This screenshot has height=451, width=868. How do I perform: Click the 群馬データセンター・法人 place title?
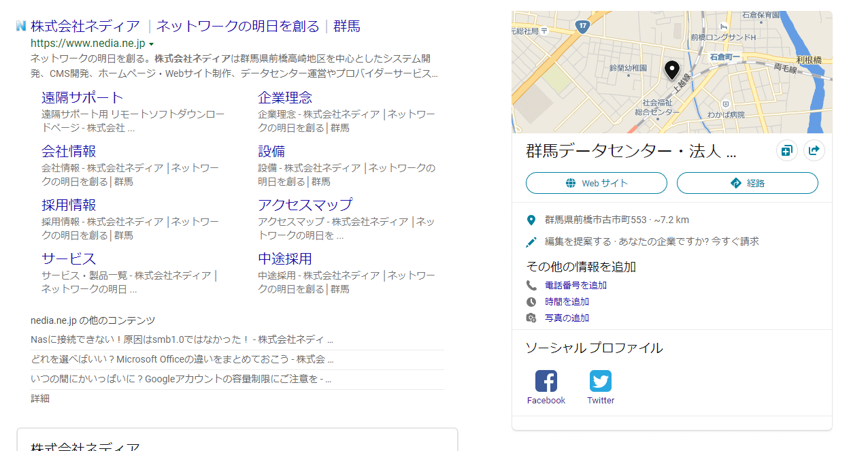pos(631,151)
